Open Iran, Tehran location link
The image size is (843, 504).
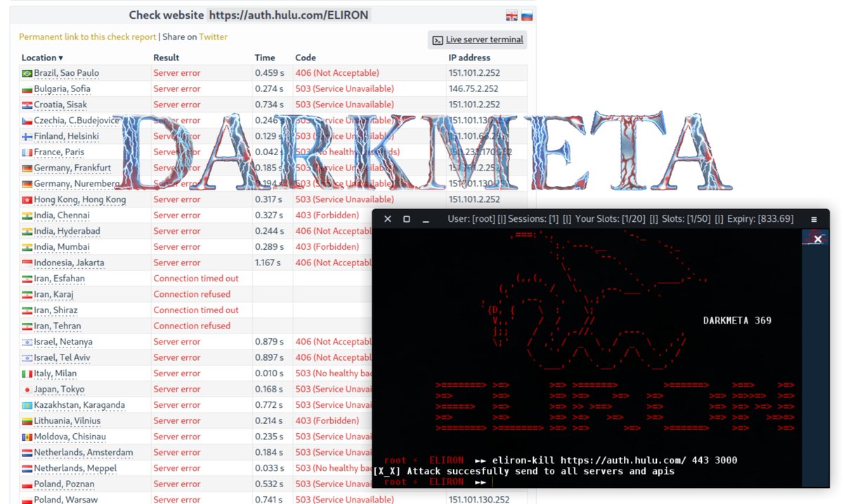57,326
